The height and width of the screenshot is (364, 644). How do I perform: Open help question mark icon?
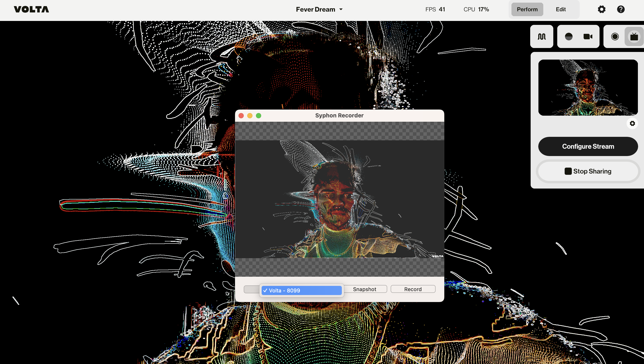pyautogui.click(x=621, y=9)
